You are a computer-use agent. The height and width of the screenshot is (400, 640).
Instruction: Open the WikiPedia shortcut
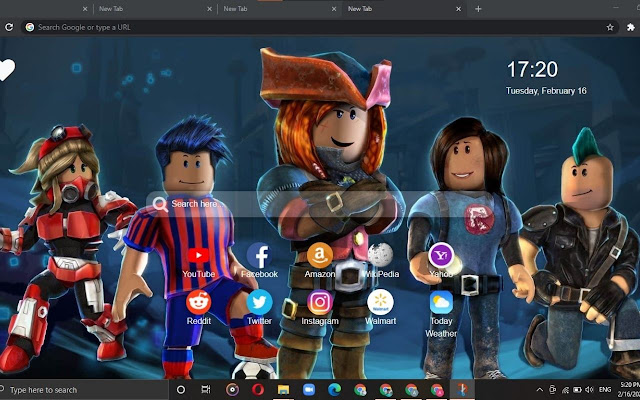point(380,255)
